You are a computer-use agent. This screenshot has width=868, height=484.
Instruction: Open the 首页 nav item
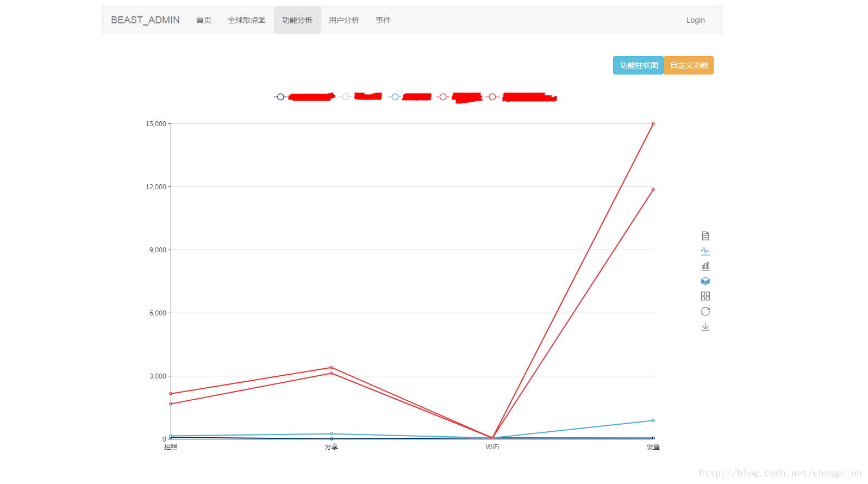click(x=204, y=20)
